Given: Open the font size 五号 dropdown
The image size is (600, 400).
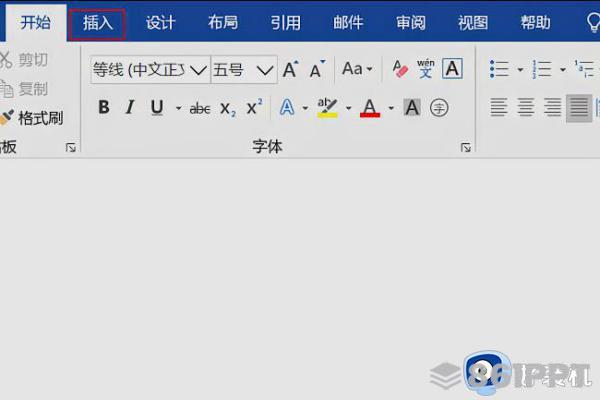Looking at the screenshot, I should click(x=244, y=70).
